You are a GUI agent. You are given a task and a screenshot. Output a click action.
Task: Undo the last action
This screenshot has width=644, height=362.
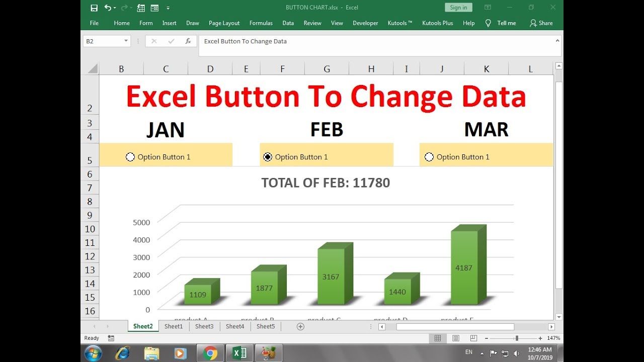(x=108, y=8)
